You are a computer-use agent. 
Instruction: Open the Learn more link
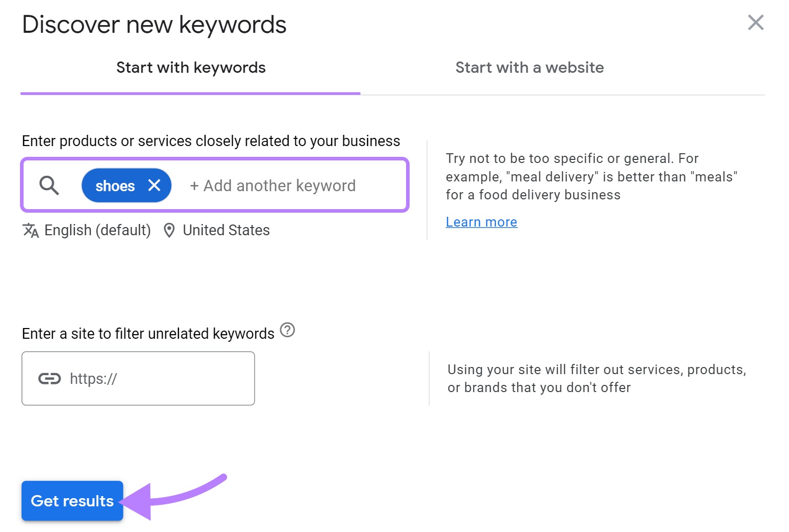[x=481, y=221]
